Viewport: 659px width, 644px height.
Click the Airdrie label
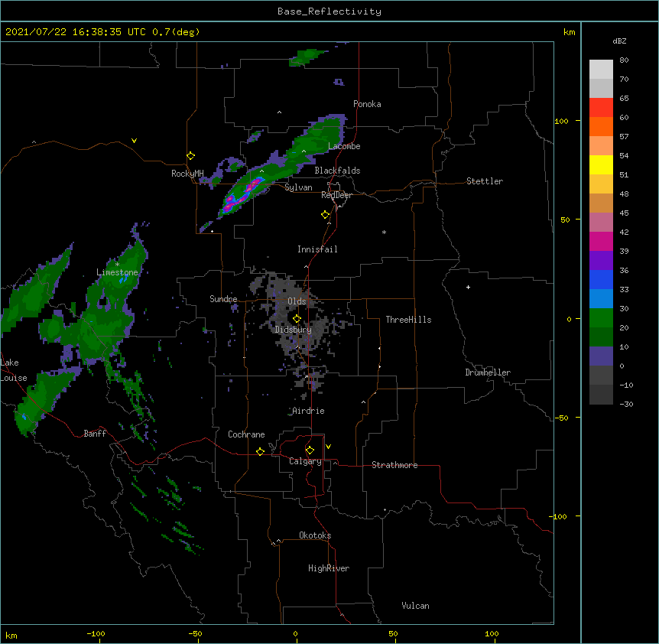(x=308, y=411)
